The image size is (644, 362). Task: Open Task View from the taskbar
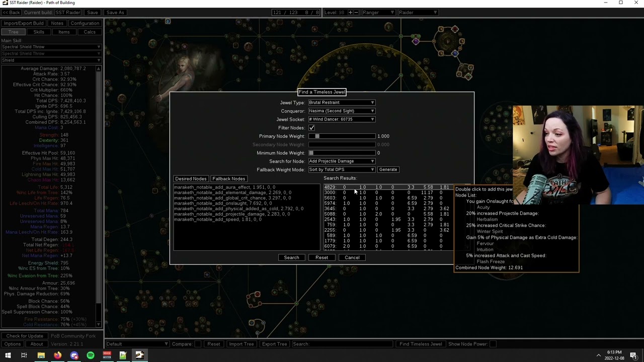tap(24, 355)
